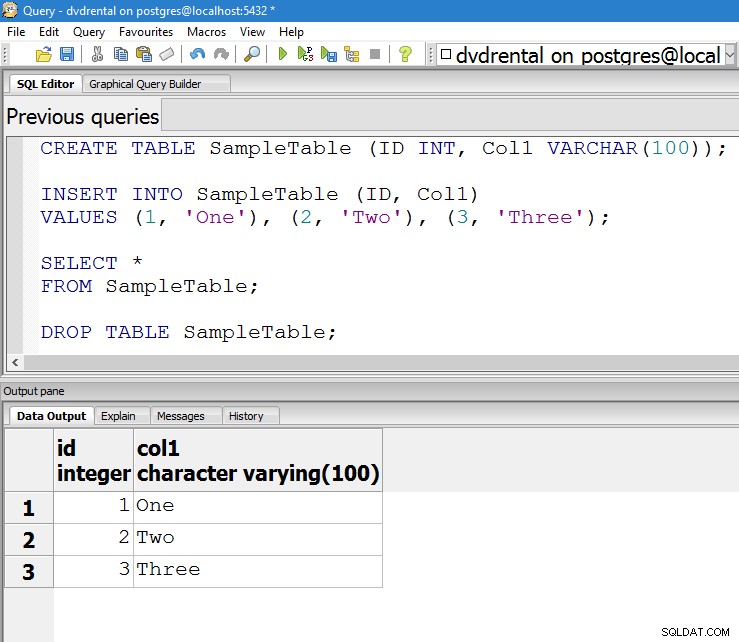Run the query with Execute icon
The image size is (739, 642).
pyautogui.click(x=283, y=55)
